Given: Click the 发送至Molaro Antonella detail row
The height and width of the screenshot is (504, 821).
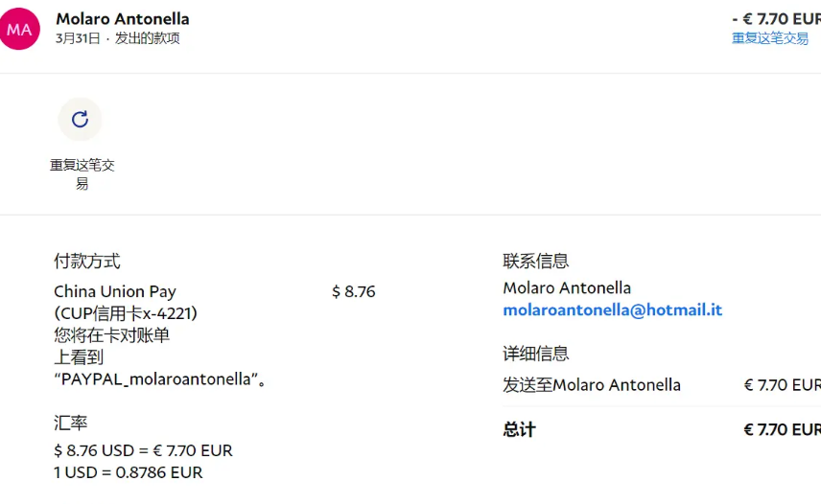Looking at the screenshot, I should pos(662,385).
